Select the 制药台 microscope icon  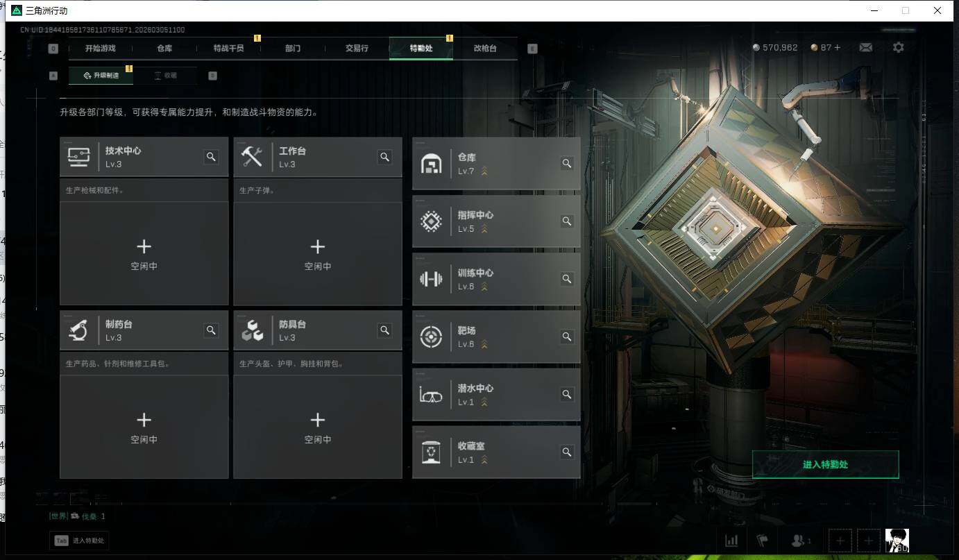click(x=78, y=331)
